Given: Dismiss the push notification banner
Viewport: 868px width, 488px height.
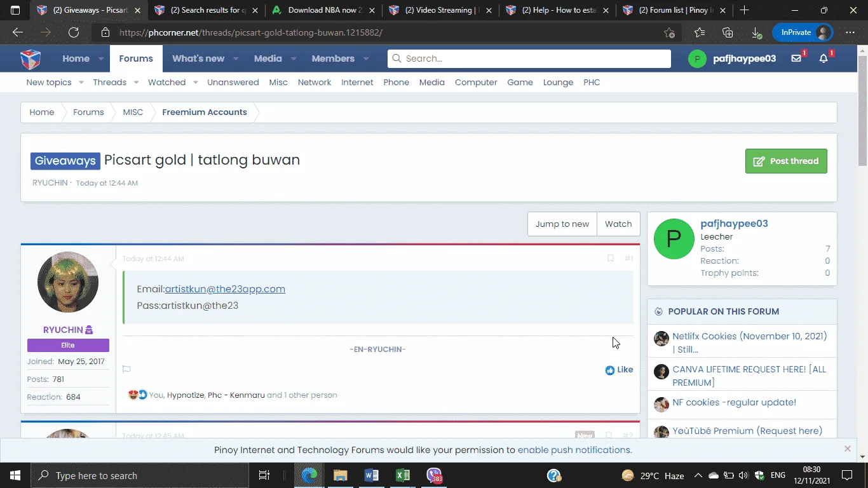Looking at the screenshot, I should [x=847, y=449].
